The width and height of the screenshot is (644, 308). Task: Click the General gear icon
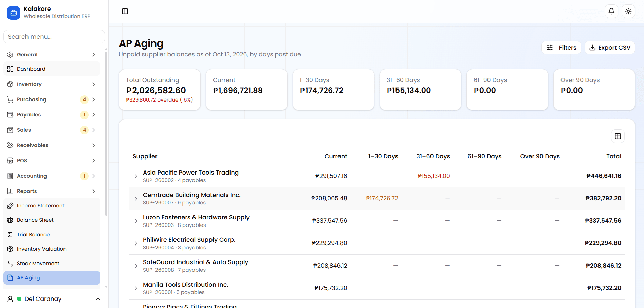(x=10, y=55)
